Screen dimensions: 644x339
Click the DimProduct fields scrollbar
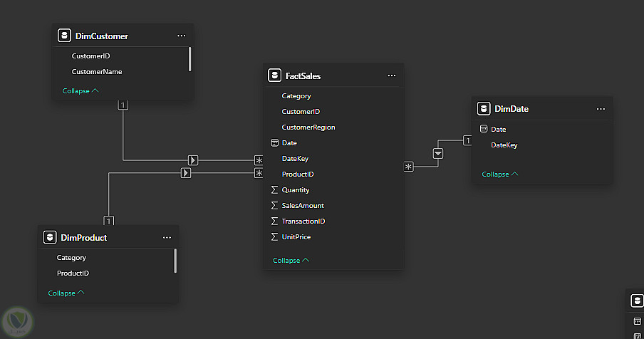pos(175,261)
